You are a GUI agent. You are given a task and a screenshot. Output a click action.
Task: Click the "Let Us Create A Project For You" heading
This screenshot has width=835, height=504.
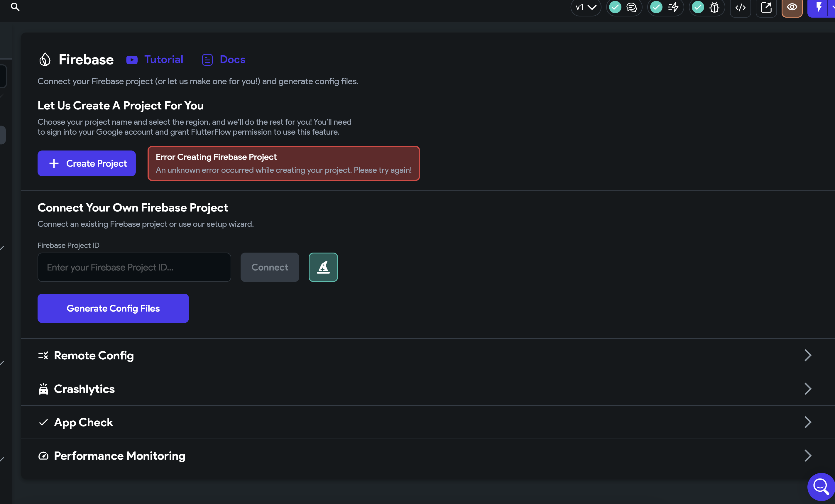click(x=121, y=106)
